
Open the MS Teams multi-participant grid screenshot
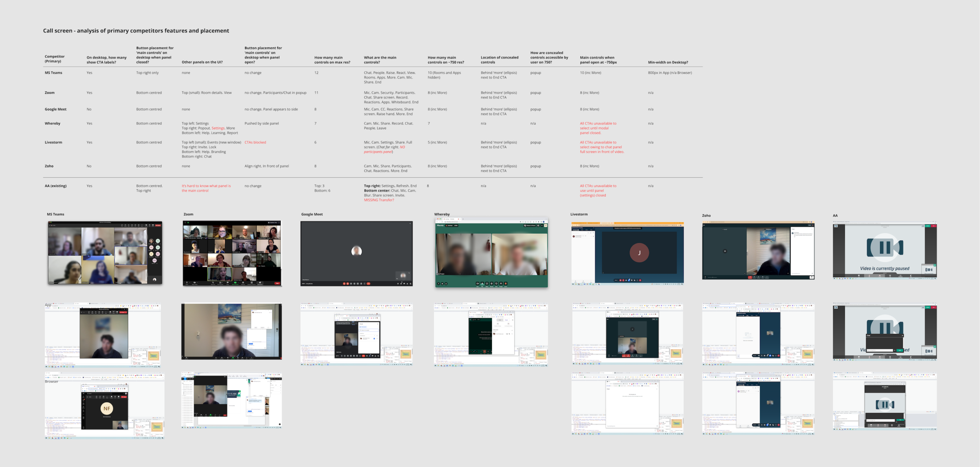click(x=105, y=252)
